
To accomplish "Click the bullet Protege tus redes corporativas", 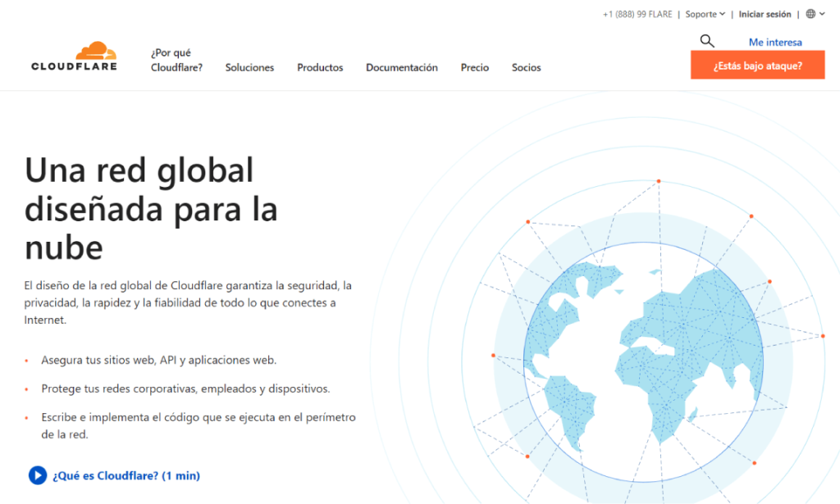I will pyautogui.click(x=186, y=389).
